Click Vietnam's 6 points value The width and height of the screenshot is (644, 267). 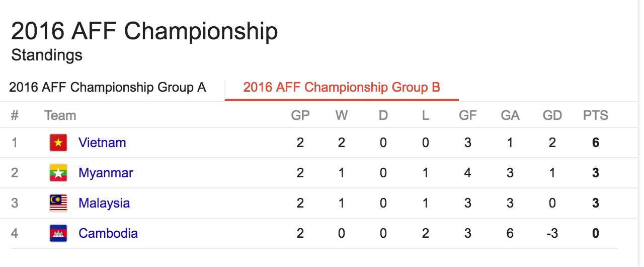pyautogui.click(x=596, y=143)
